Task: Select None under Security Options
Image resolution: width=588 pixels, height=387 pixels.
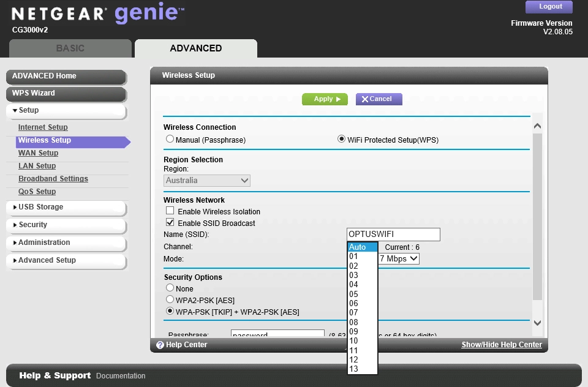Action: tap(170, 288)
